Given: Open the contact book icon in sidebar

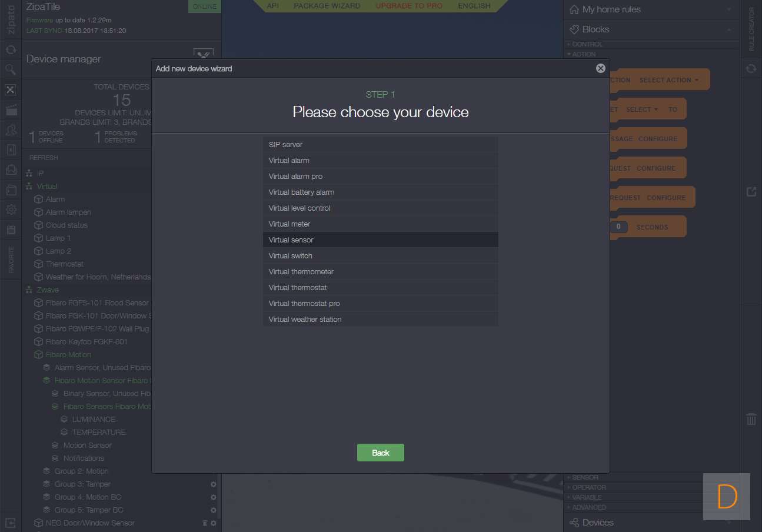Looking at the screenshot, I should pos(11,150).
